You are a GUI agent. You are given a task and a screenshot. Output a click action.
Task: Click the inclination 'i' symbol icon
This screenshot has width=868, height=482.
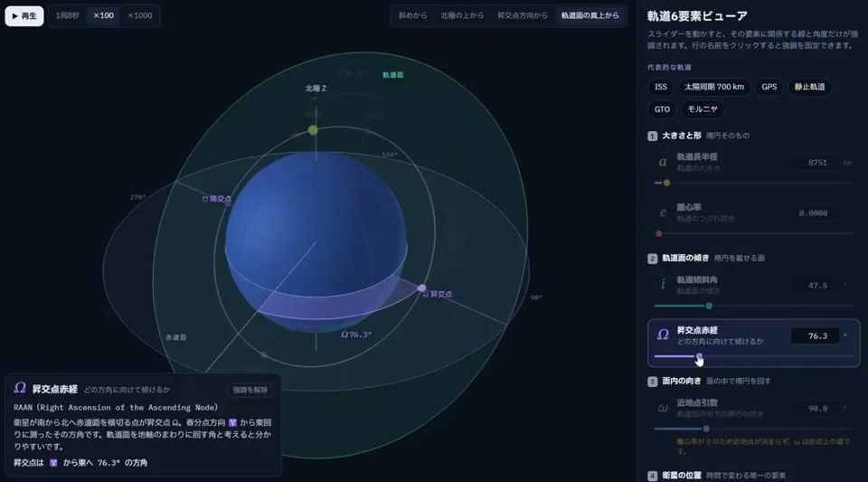(663, 285)
